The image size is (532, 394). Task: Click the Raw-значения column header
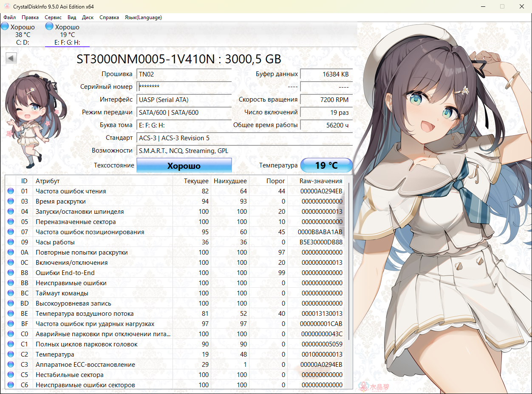coord(320,181)
